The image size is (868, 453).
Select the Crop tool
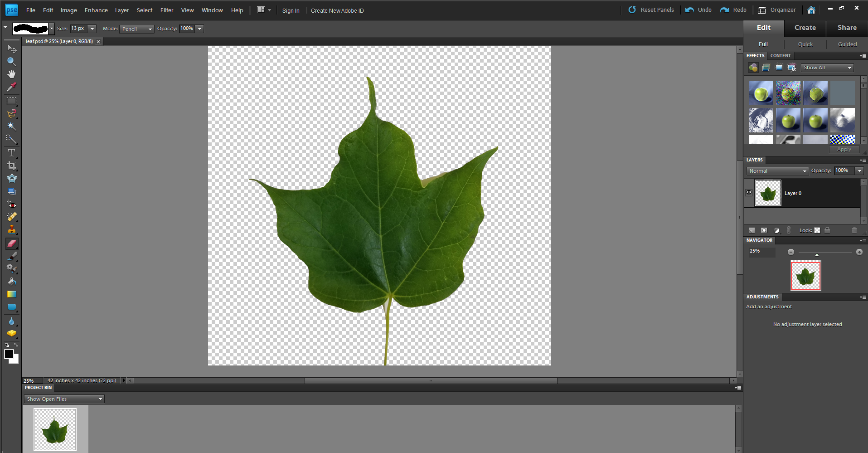[11, 166]
